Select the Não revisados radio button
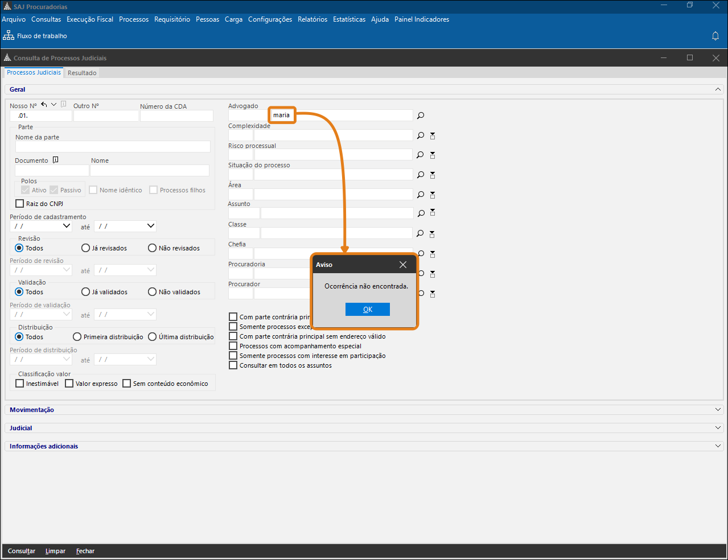 point(153,248)
